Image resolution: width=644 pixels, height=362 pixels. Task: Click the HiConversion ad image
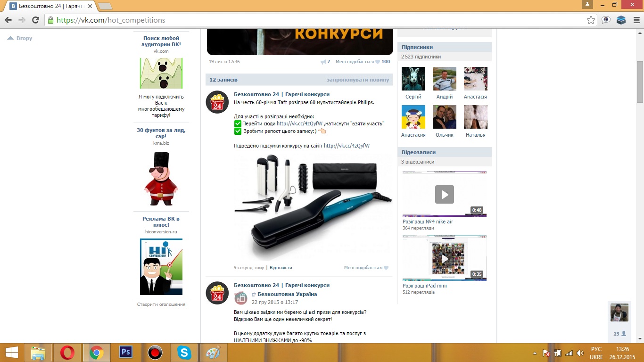(161, 267)
